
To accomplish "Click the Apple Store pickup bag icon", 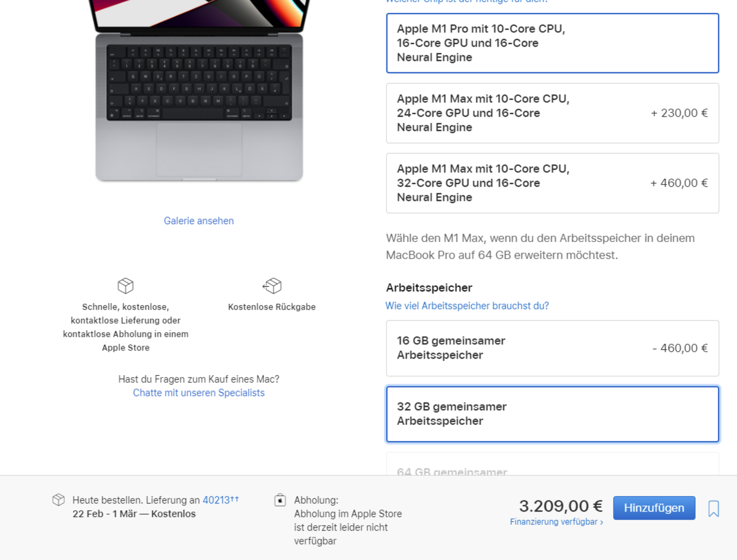I will (280, 500).
